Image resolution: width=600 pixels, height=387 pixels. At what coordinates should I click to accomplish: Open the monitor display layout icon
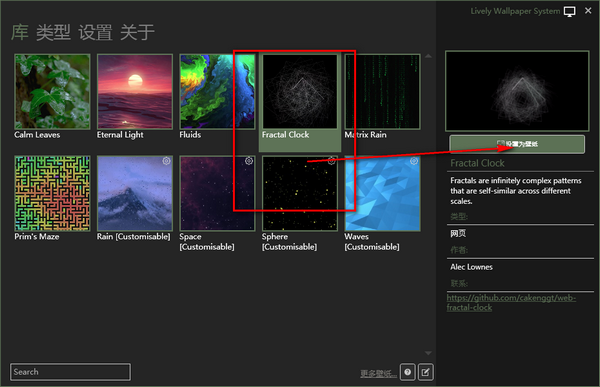(569, 11)
